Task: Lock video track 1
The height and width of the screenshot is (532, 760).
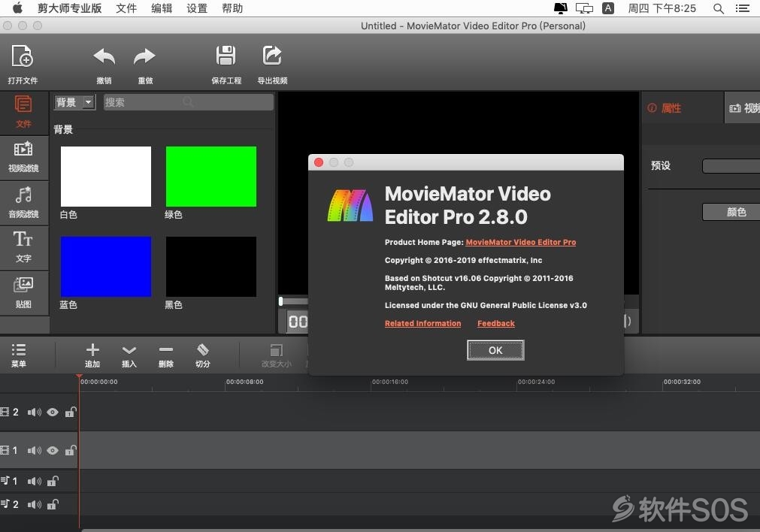Action: 70,450
